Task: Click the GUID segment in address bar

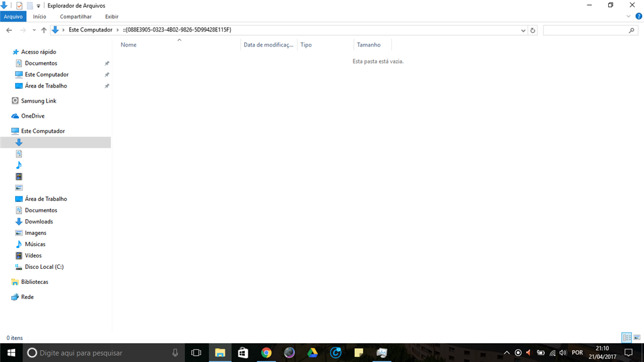Action: point(177,30)
